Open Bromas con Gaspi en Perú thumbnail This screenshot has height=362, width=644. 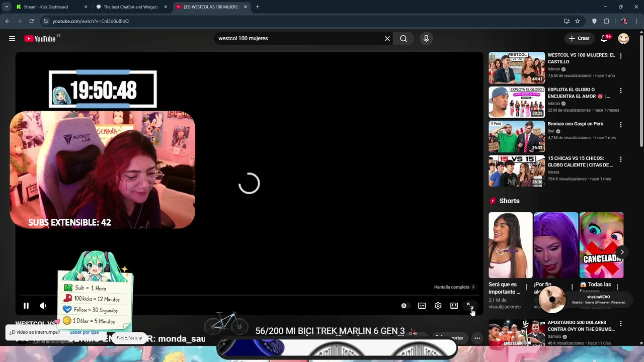pyautogui.click(x=517, y=136)
